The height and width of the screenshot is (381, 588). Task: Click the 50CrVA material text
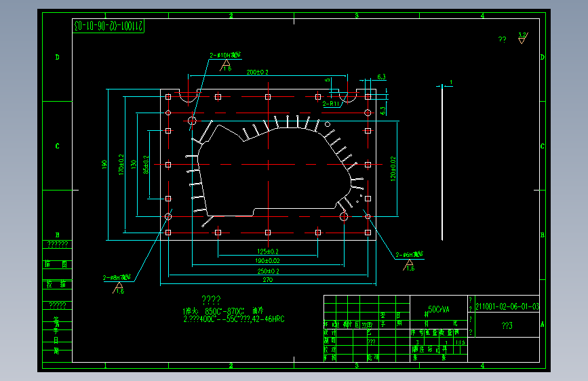coord(438,309)
